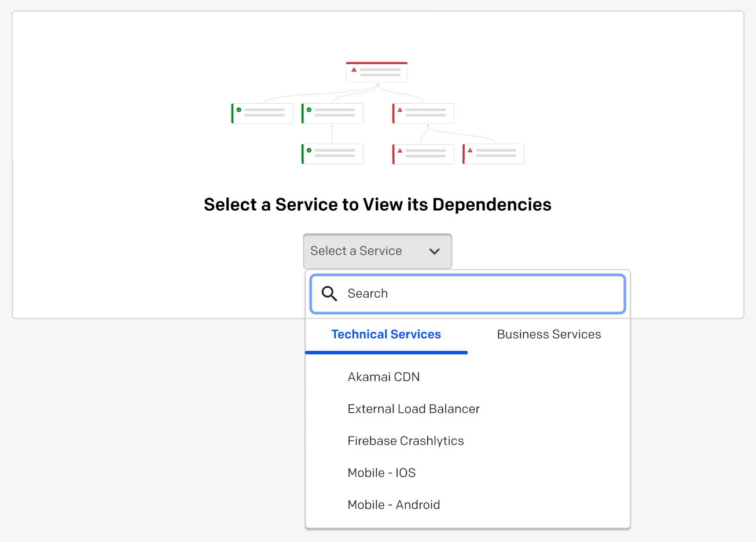Click the red warning icon in the middle-row node

pos(400,109)
